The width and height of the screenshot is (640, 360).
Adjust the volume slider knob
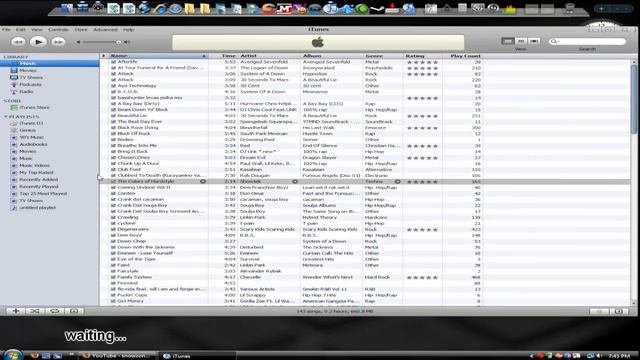click(118, 42)
